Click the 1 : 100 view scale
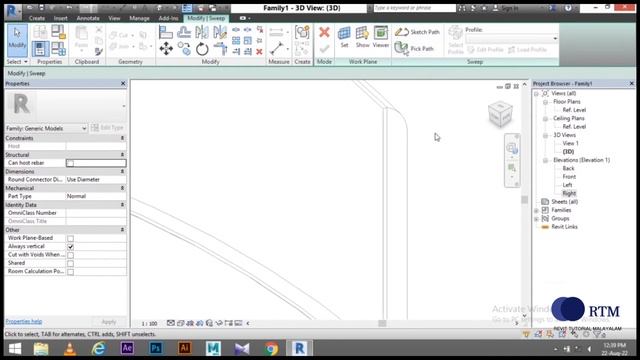The width and height of the screenshot is (640, 360). [x=149, y=324]
